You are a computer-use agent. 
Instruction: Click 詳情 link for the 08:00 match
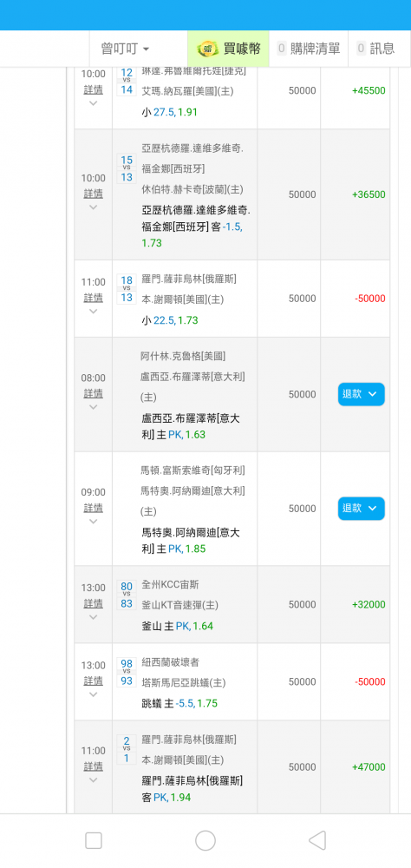93,393
